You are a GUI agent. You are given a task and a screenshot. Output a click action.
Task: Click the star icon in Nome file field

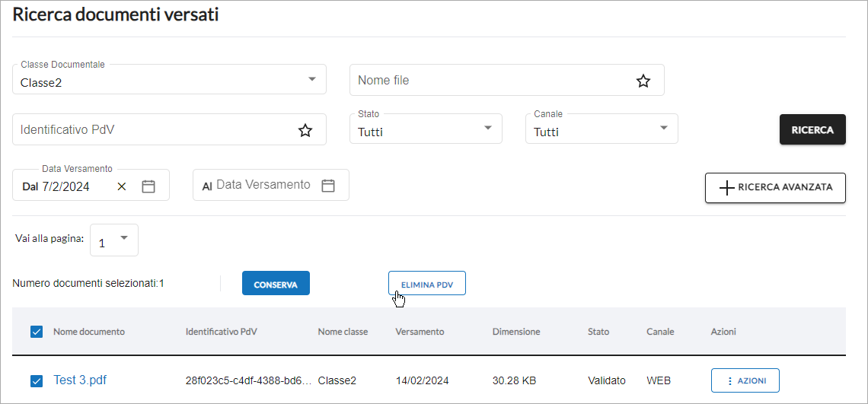click(x=643, y=81)
